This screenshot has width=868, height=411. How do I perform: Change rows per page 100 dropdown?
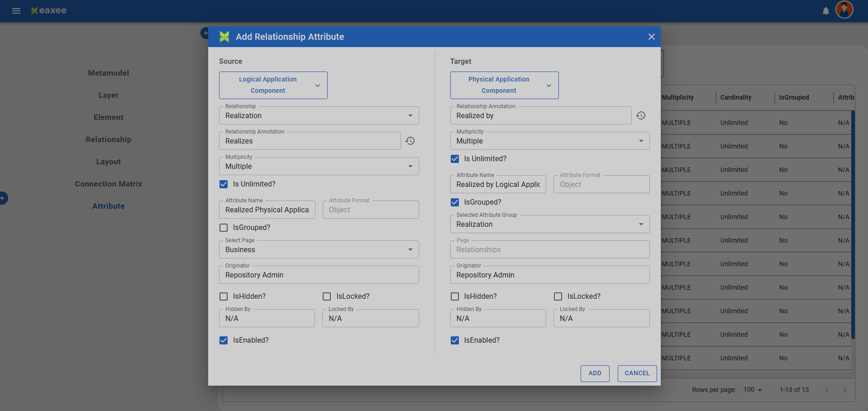coord(753,390)
